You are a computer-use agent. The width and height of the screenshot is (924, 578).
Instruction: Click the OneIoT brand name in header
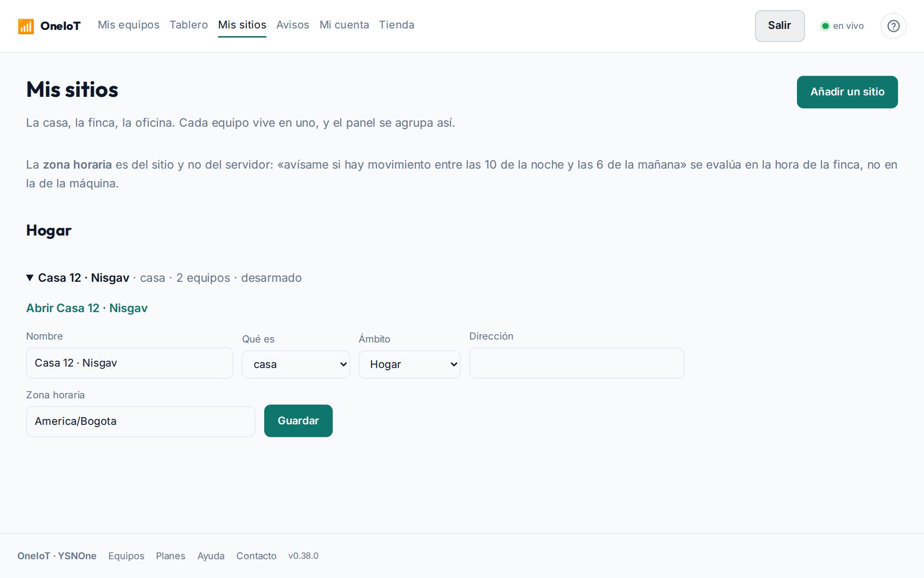(x=60, y=26)
